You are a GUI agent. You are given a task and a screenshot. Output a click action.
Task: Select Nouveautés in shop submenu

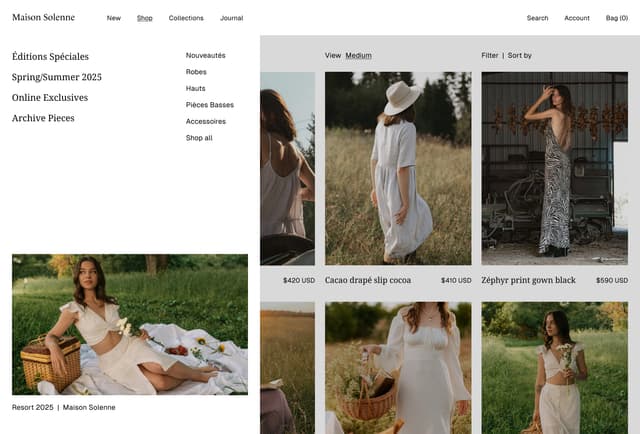(205, 56)
